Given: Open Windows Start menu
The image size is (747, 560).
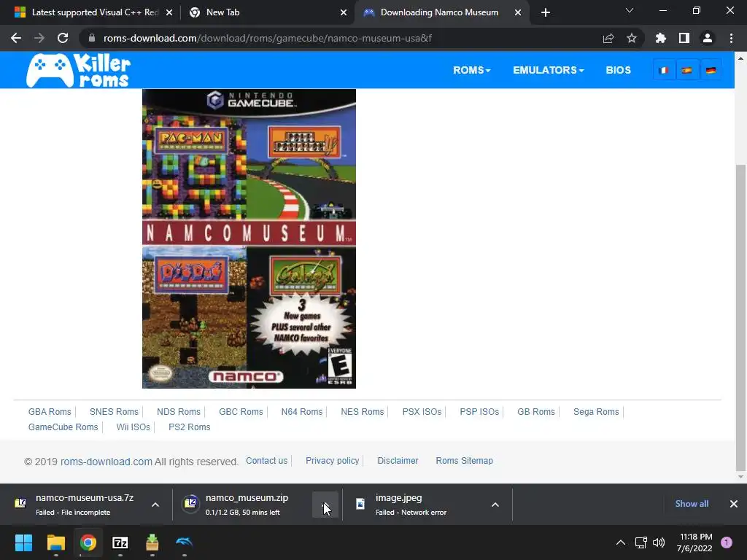Looking at the screenshot, I should tap(23, 542).
